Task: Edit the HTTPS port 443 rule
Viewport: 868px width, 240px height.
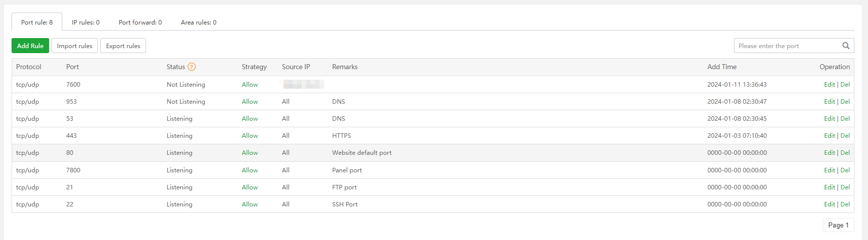Action: click(x=829, y=136)
